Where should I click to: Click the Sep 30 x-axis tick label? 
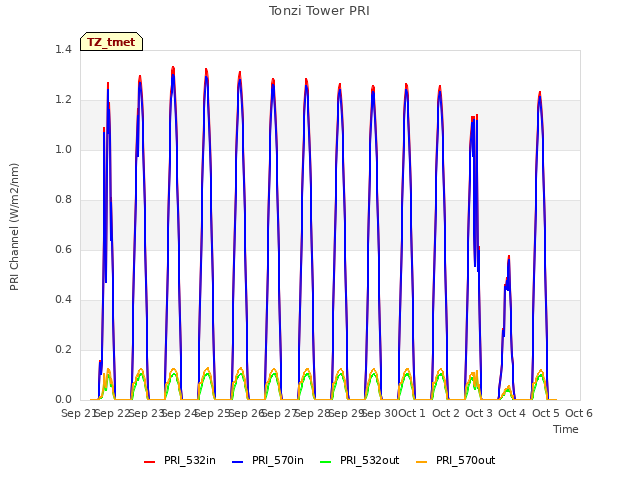pos(380,413)
